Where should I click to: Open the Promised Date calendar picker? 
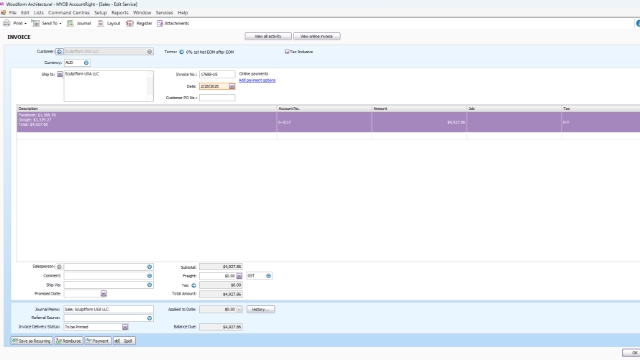(x=104, y=293)
